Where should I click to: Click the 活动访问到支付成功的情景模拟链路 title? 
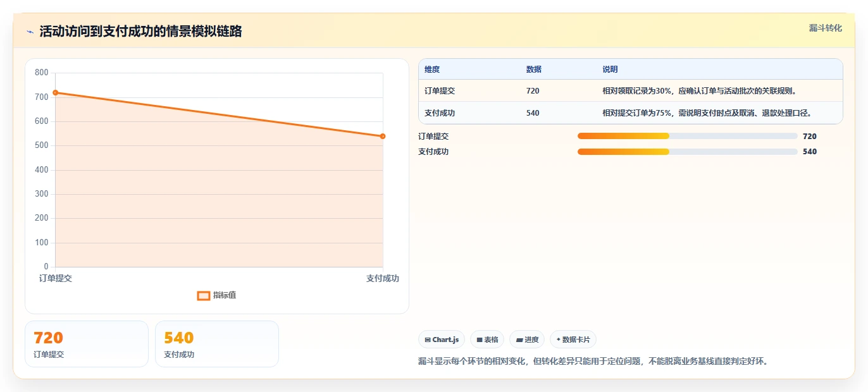coord(140,32)
